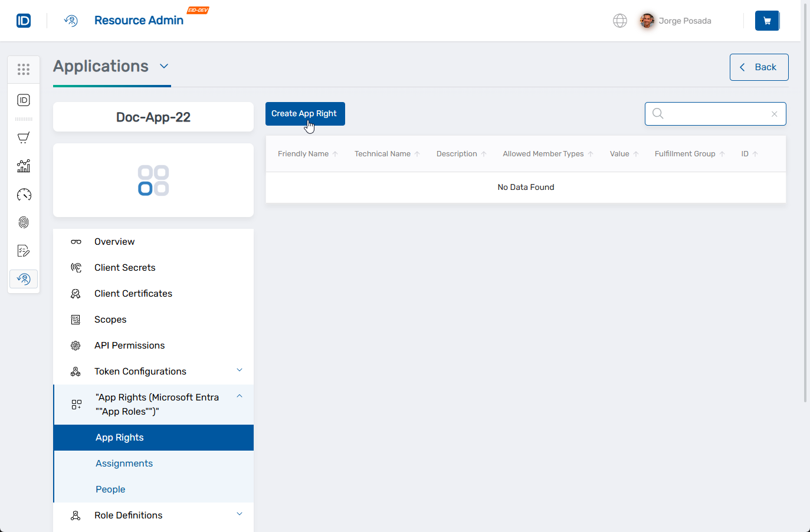Select the highlighted Resource Admin sidebar icon
The width and height of the screenshot is (810, 532).
[x=24, y=278]
